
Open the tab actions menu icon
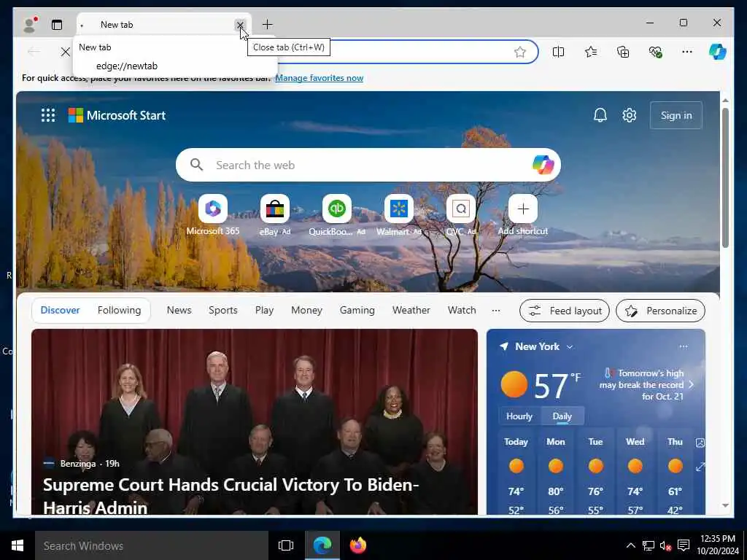click(57, 25)
